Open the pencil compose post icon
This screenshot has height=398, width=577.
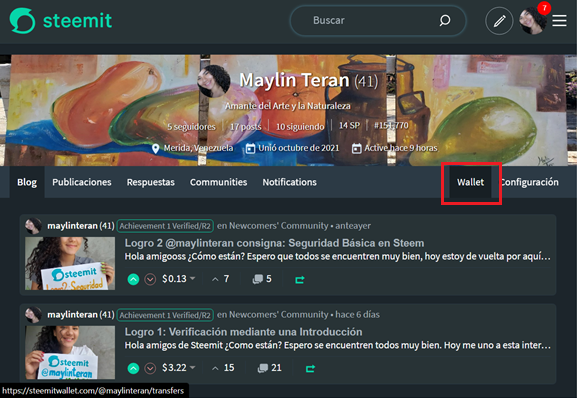click(x=499, y=21)
